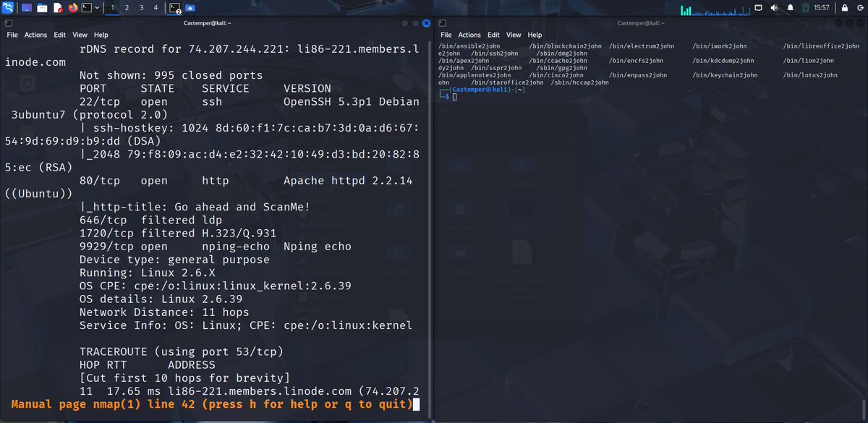The image size is (868, 423).
Task: Click the battery power tray icon
Action: [804, 8]
